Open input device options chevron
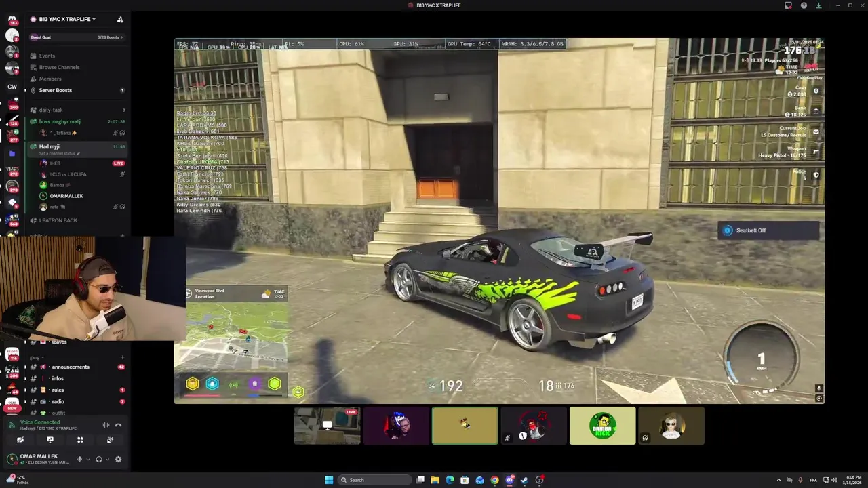The height and width of the screenshot is (488, 868). point(87,460)
